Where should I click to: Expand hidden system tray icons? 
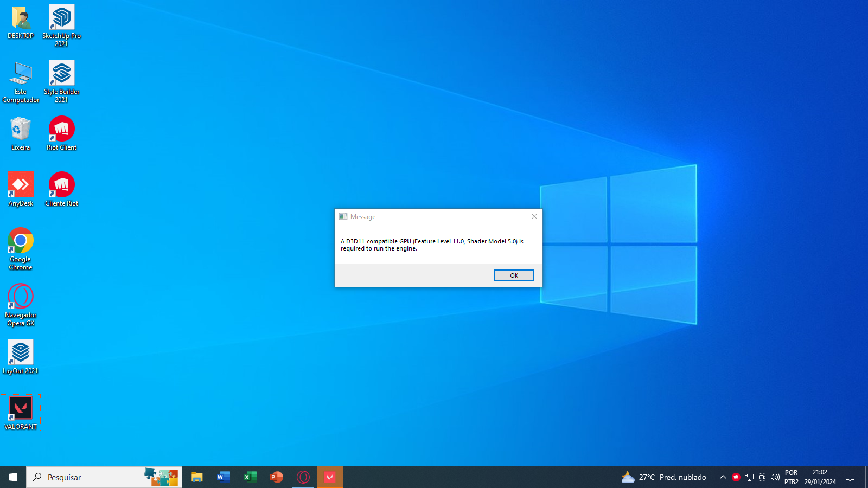[723, 477]
